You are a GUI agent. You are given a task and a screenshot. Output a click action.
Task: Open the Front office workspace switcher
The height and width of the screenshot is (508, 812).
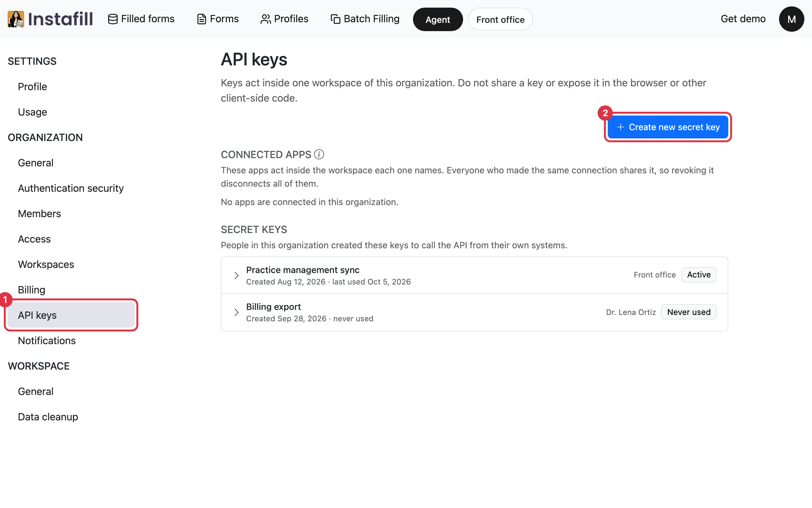pos(500,19)
